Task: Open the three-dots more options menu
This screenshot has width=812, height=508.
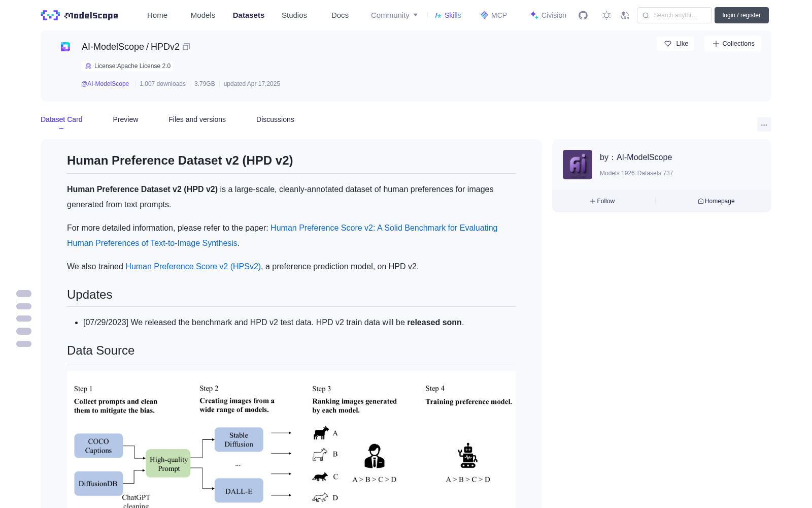Action: (x=764, y=124)
